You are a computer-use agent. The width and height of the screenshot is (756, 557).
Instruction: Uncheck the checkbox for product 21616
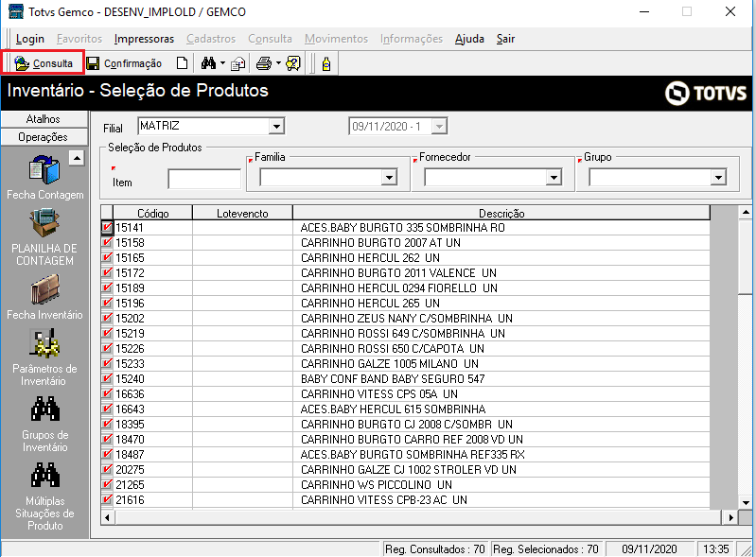click(x=107, y=499)
